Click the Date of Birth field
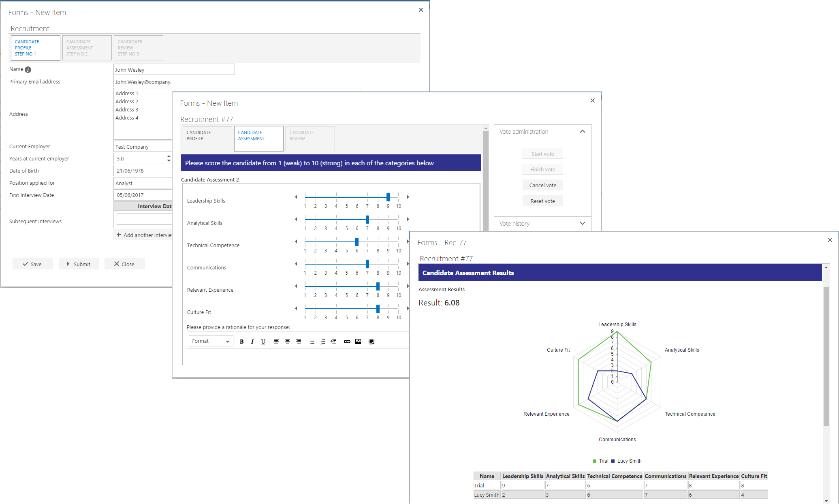Viewport: 839px width, 504px height. [143, 171]
